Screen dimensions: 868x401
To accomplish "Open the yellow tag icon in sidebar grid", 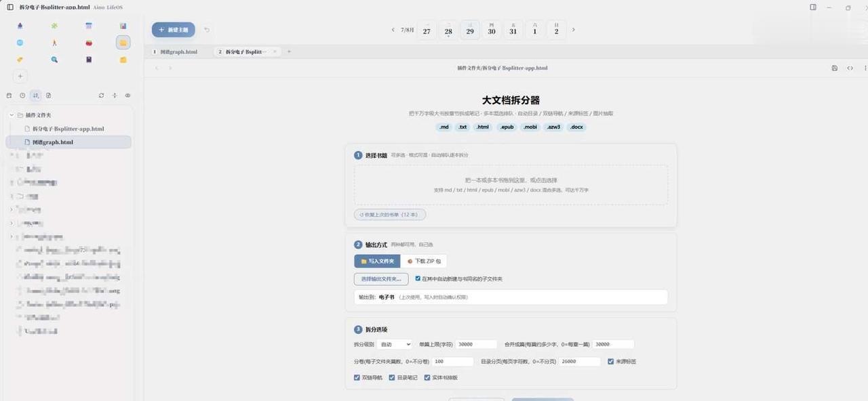I will click(x=20, y=60).
